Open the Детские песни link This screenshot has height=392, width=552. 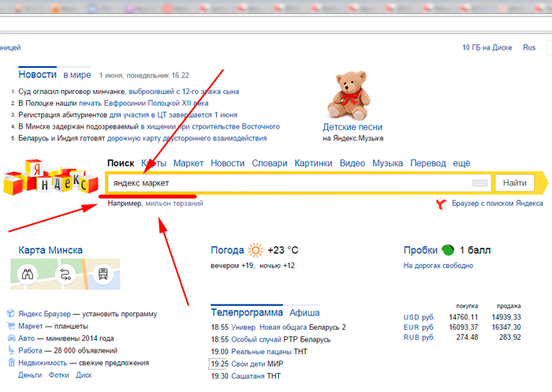click(352, 127)
